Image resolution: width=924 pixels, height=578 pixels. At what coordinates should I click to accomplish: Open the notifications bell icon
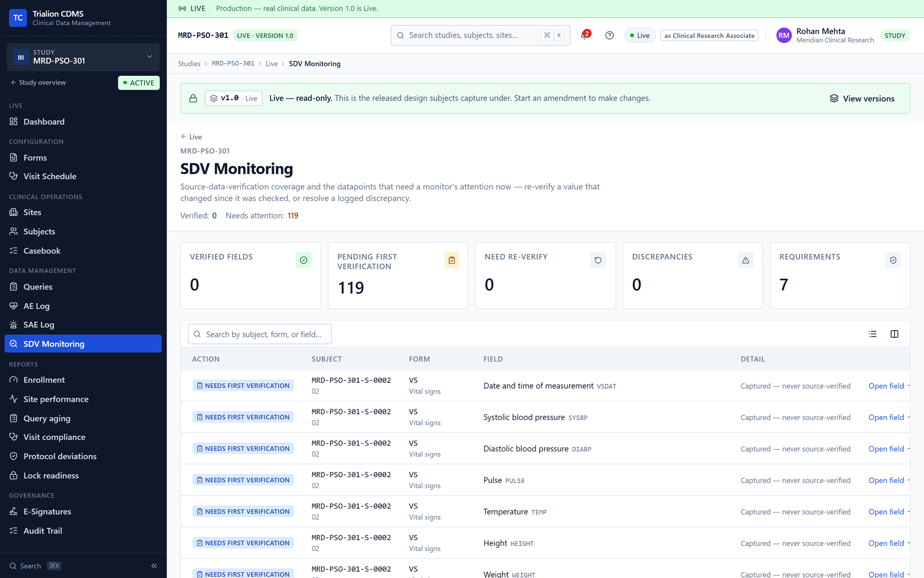tap(585, 35)
